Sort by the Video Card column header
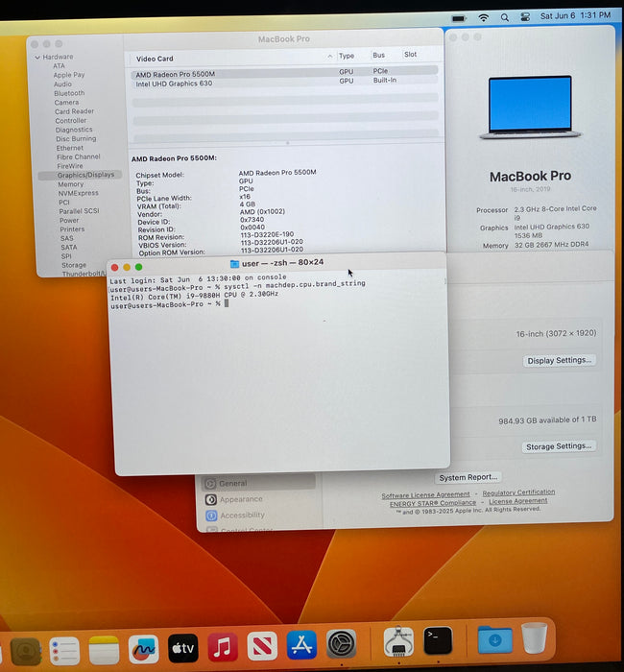This screenshot has height=672, width=624. pos(155,59)
